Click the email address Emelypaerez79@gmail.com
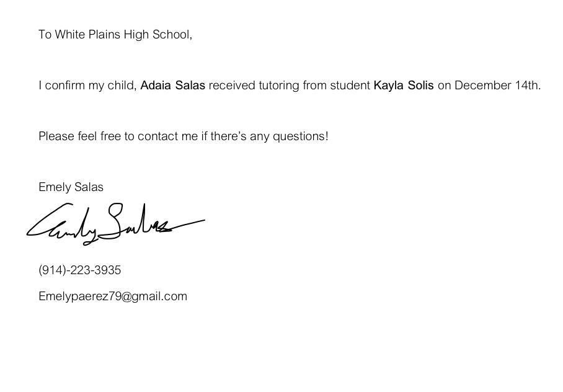Viewport: 563px width, 392px height. pos(112,296)
